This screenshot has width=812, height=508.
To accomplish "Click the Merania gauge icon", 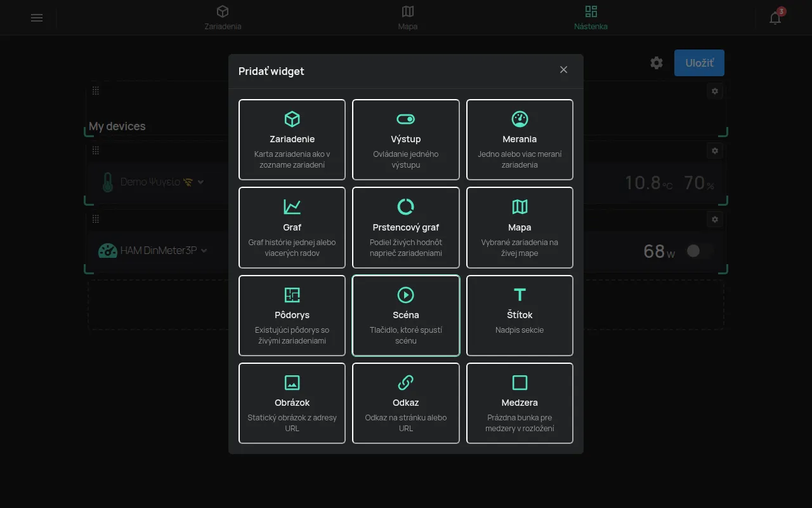I will coord(520,119).
